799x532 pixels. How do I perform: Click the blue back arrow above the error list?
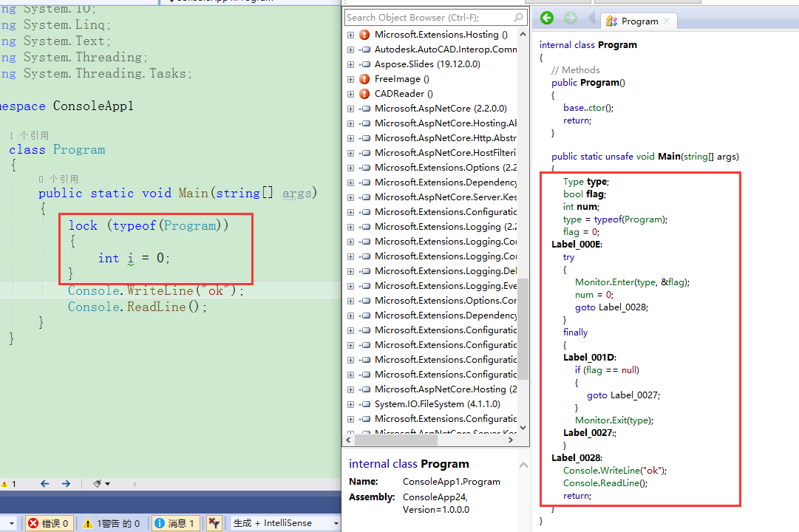[x=44, y=483]
